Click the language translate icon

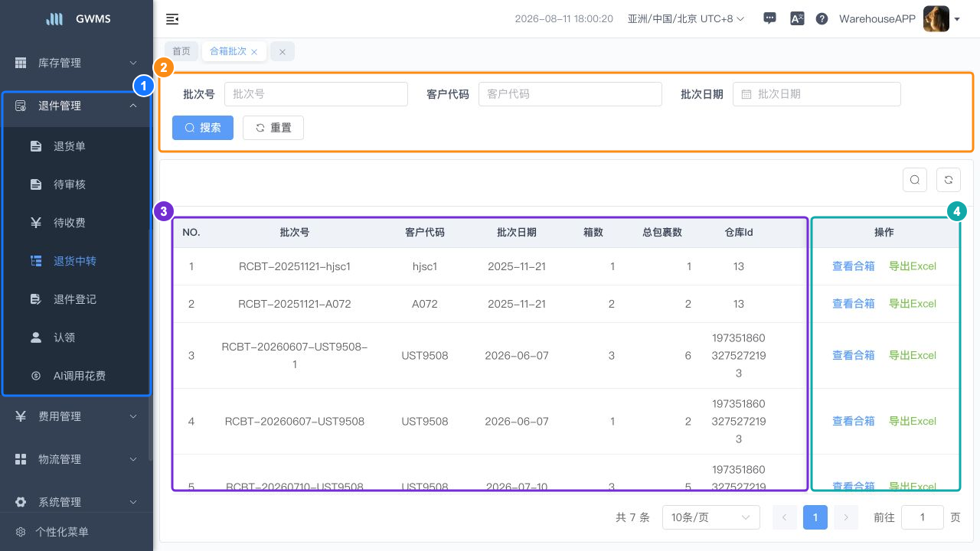click(x=797, y=19)
